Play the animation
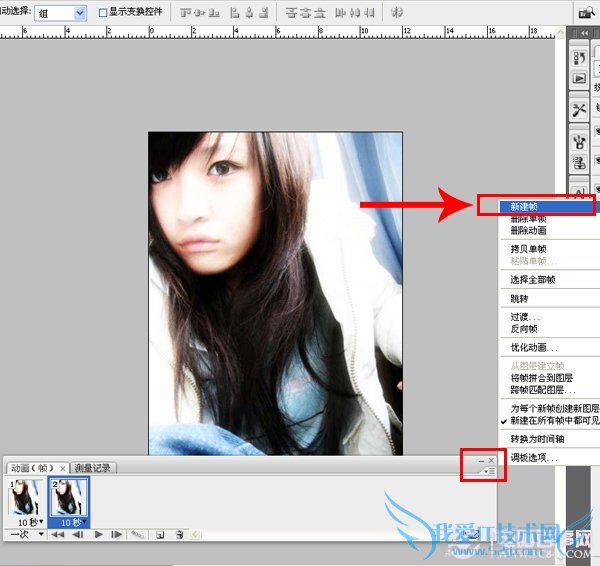The image size is (600, 566). (x=98, y=535)
